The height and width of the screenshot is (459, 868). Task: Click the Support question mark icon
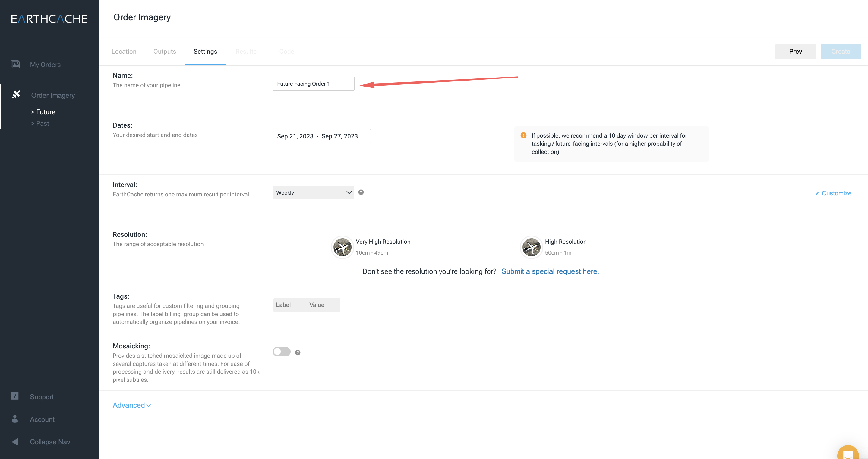pyautogui.click(x=15, y=396)
